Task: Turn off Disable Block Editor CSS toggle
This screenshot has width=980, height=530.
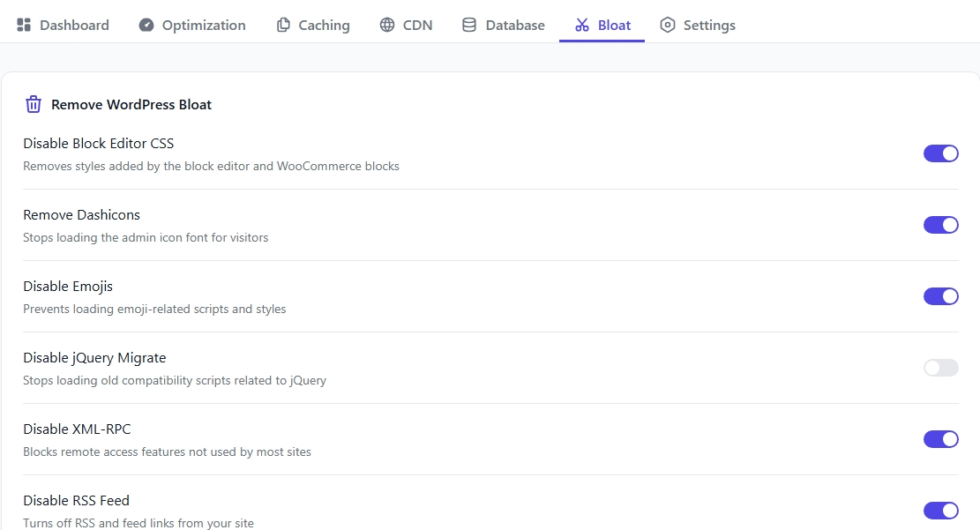Action: point(940,153)
